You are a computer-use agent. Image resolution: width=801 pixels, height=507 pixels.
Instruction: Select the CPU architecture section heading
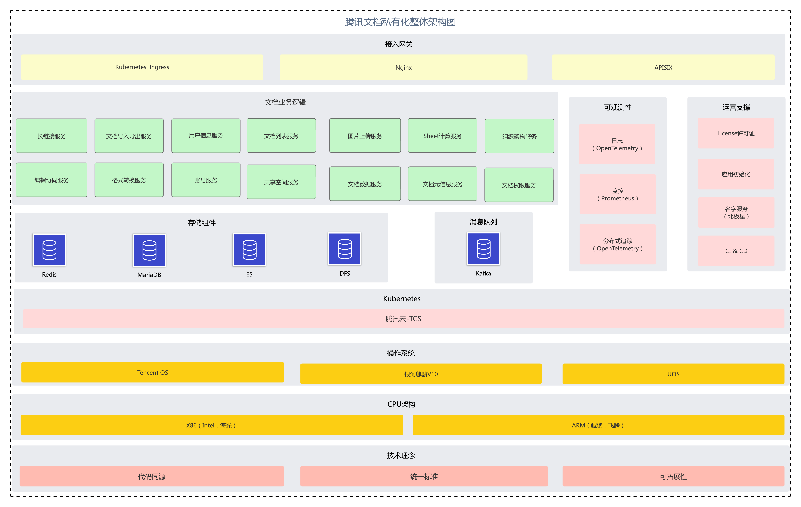click(x=402, y=404)
